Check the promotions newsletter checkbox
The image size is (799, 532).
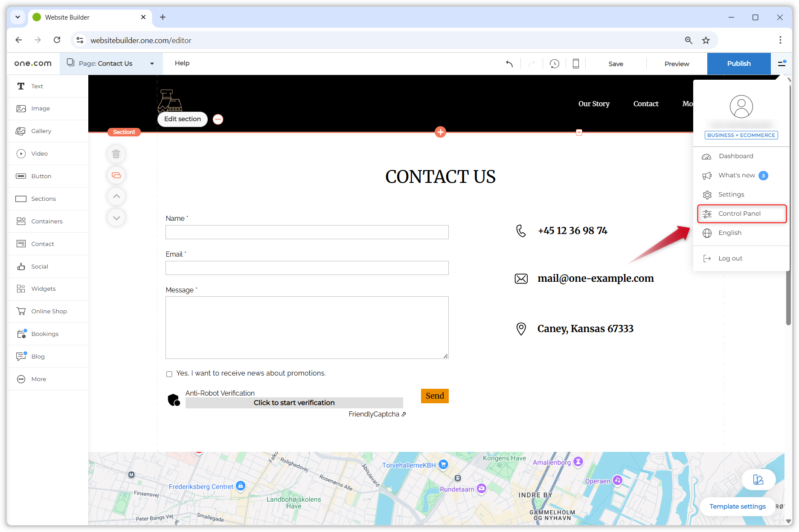[169, 374]
